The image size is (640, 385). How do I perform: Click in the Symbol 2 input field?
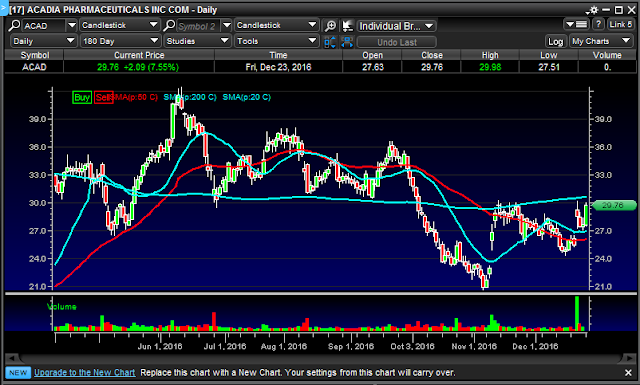pos(198,26)
